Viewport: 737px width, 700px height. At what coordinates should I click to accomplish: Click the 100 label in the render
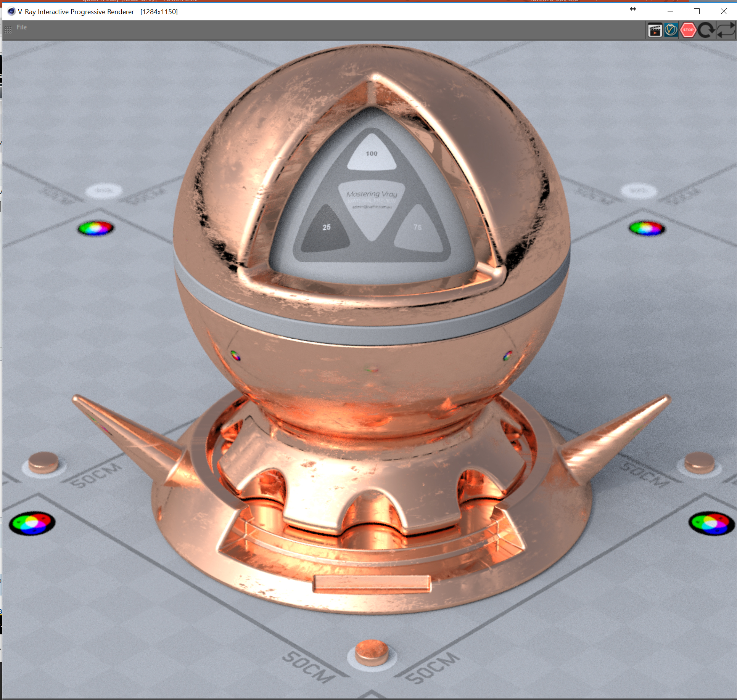click(x=372, y=154)
